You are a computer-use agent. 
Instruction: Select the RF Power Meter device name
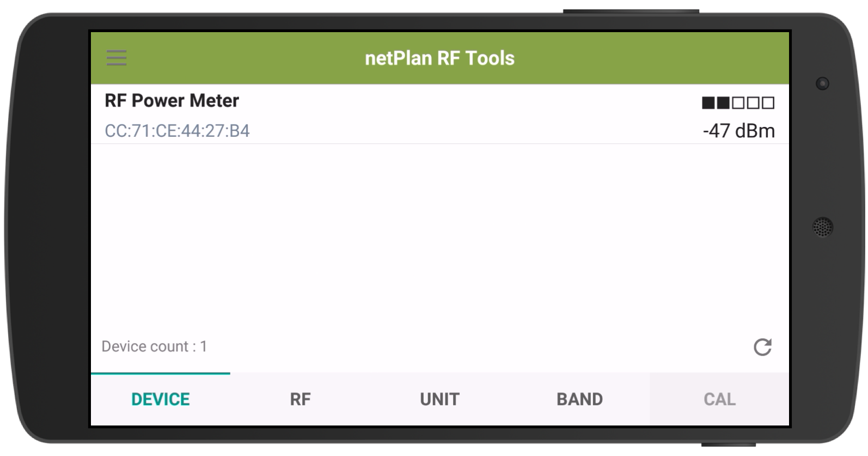[172, 101]
